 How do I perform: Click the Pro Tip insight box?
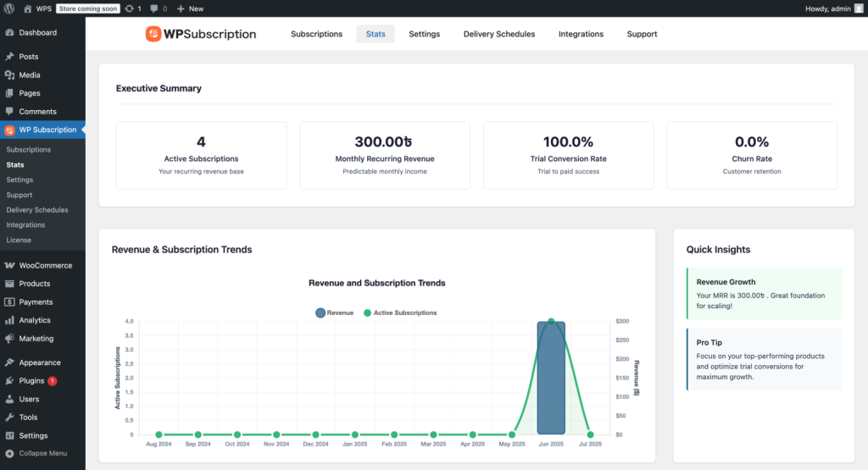pos(764,359)
